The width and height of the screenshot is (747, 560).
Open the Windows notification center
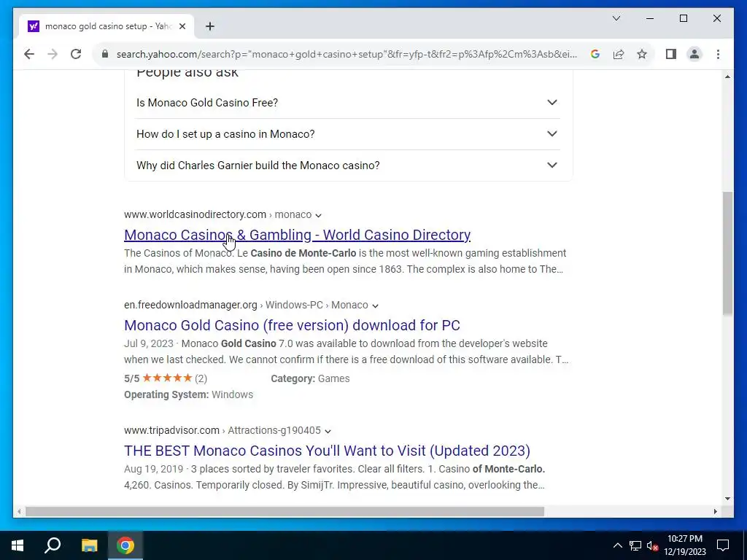723,545
